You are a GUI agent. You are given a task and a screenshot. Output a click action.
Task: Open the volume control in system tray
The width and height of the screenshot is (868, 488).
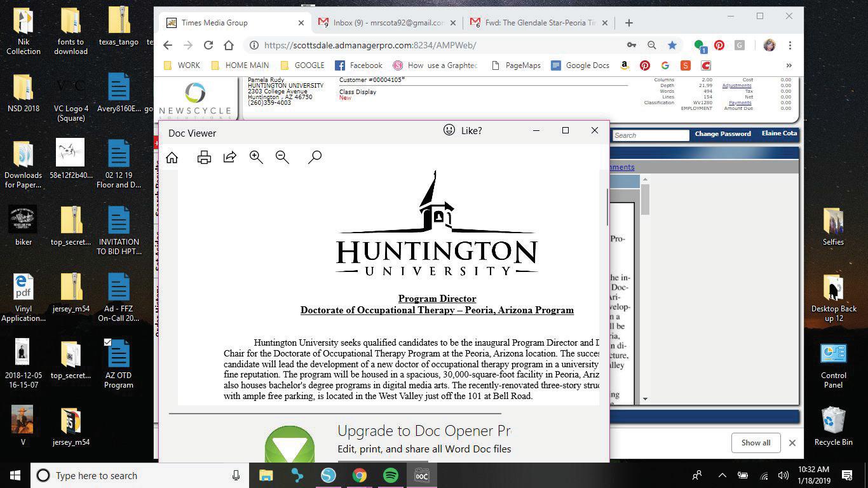[x=783, y=475]
